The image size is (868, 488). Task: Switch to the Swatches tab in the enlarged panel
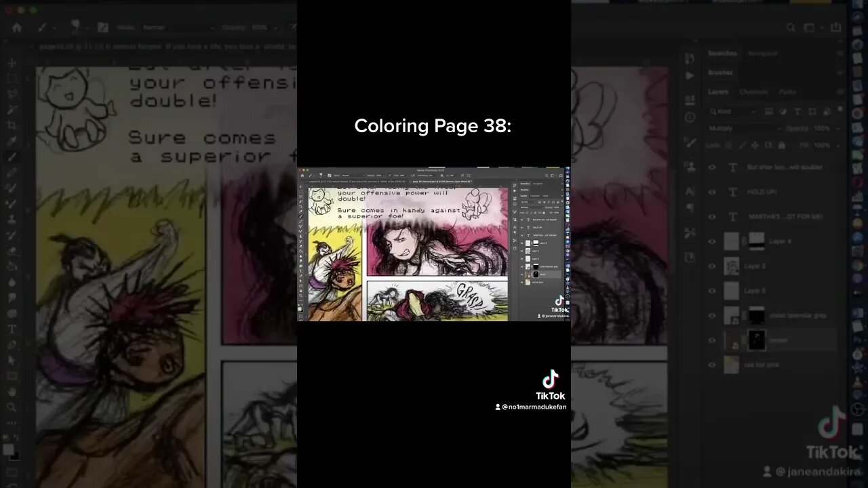click(722, 53)
